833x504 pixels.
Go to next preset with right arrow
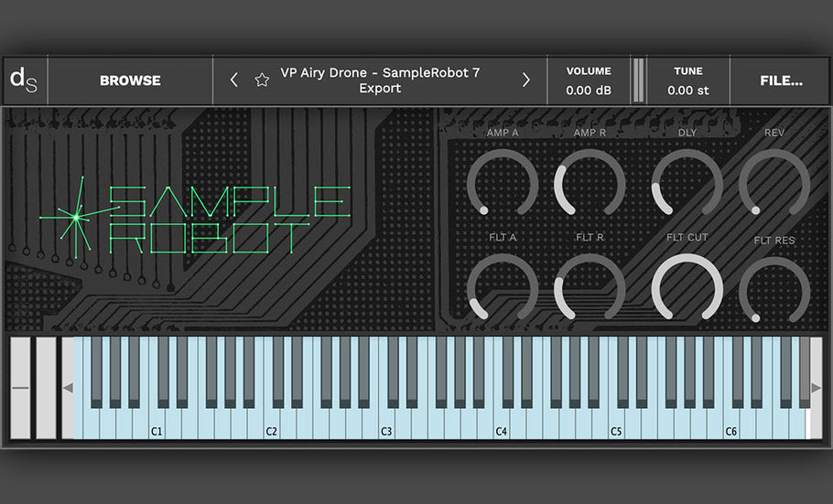click(x=526, y=80)
